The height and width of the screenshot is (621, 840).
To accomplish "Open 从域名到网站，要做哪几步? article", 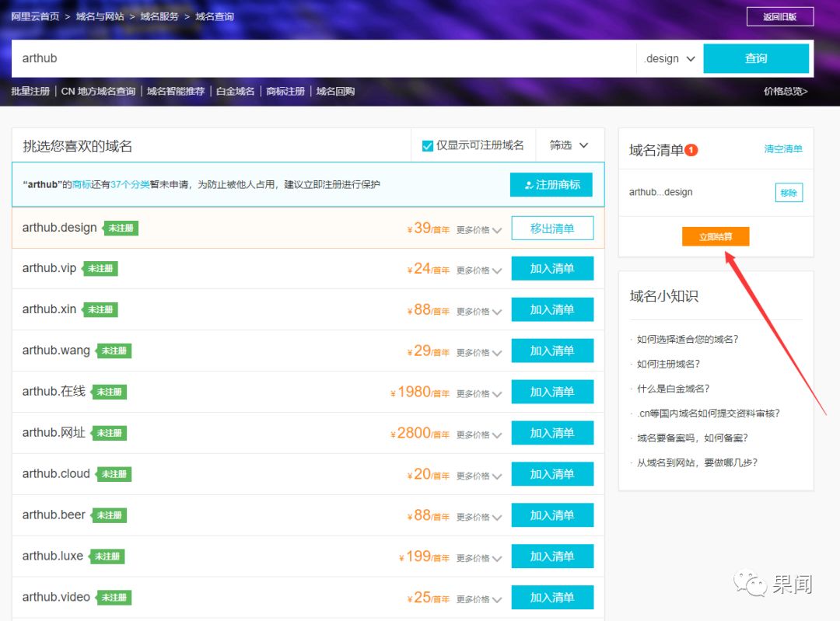I will click(x=697, y=462).
